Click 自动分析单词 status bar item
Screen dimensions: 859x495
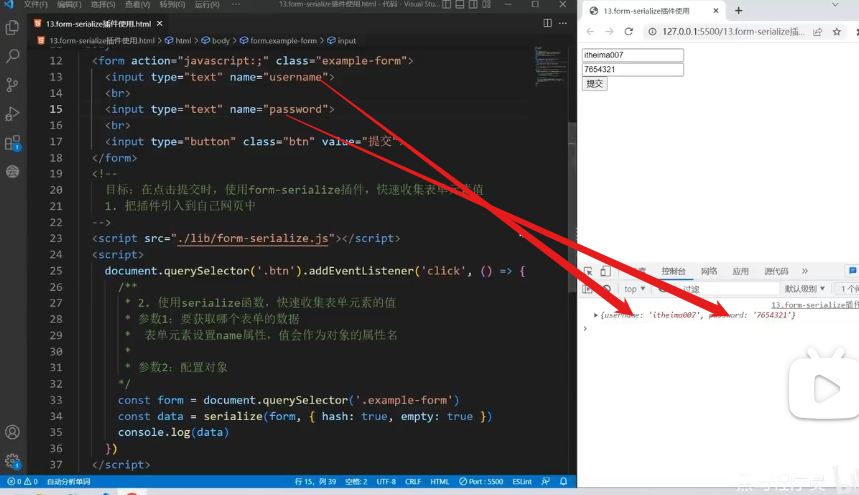pyautogui.click(x=68, y=481)
